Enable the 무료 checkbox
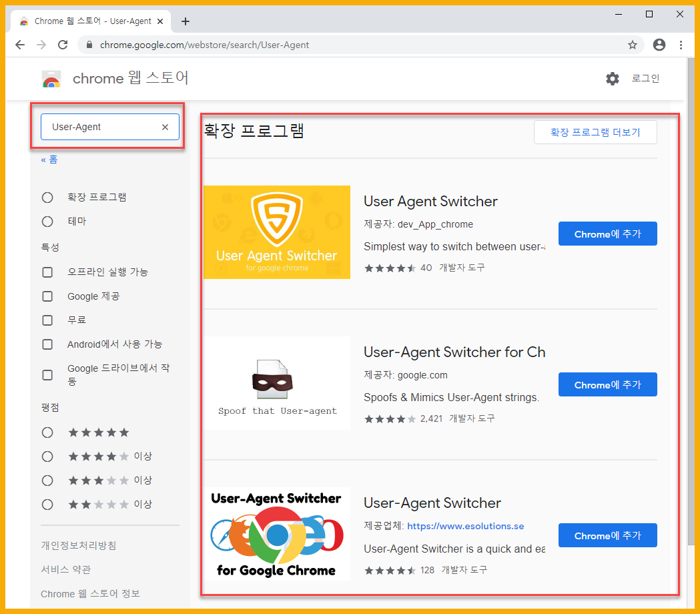This screenshot has width=700, height=614. [47, 320]
